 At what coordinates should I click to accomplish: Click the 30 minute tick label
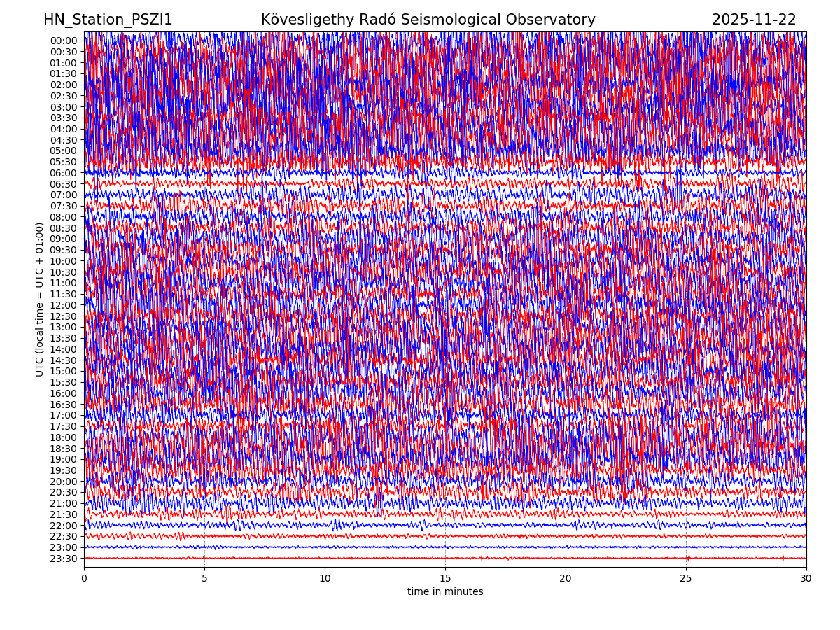(806, 579)
